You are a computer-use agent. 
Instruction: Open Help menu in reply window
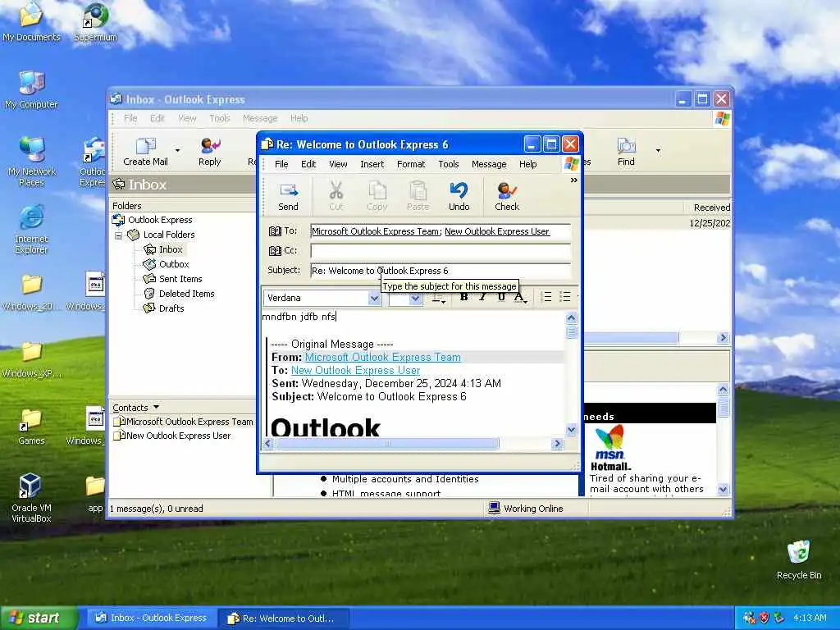(527, 164)
